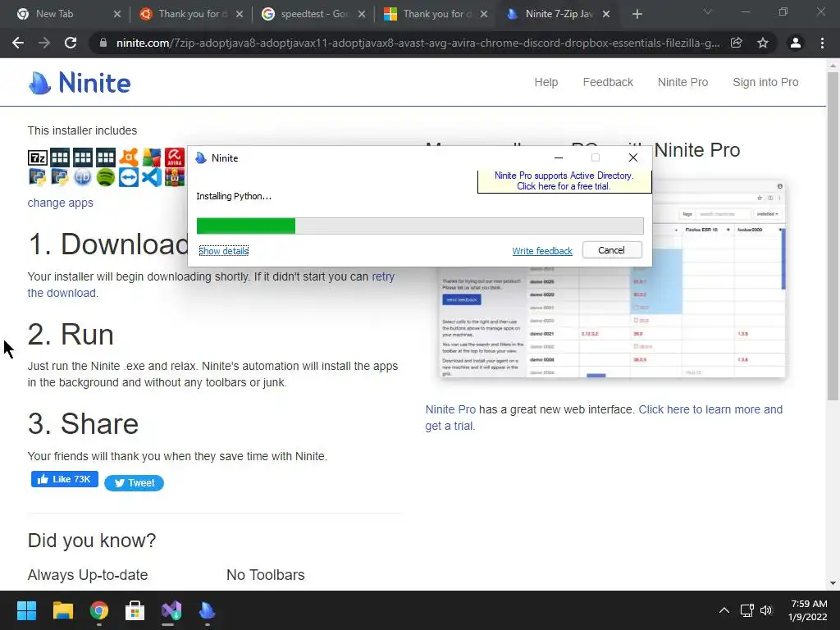Click the red Avira icon

pyautogui.click(x=175, y=157)
